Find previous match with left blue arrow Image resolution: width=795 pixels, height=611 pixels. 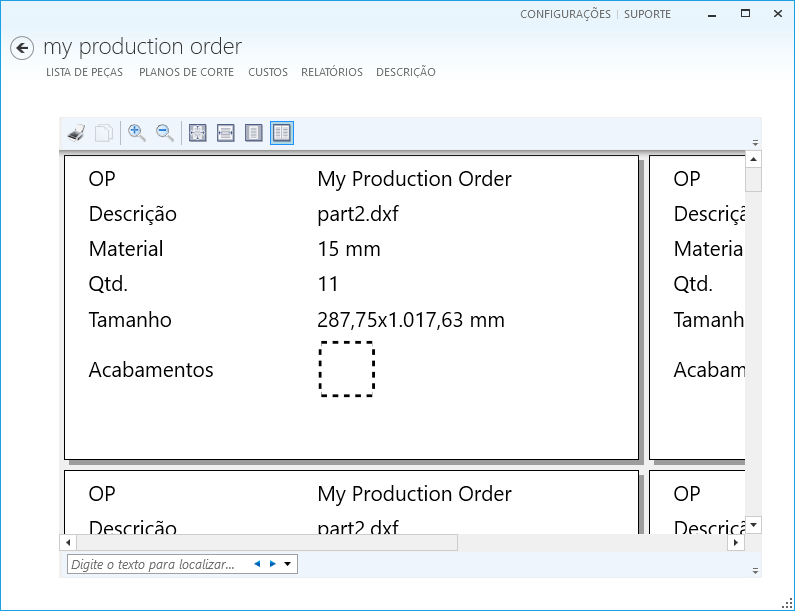click(x=257, y=564)
